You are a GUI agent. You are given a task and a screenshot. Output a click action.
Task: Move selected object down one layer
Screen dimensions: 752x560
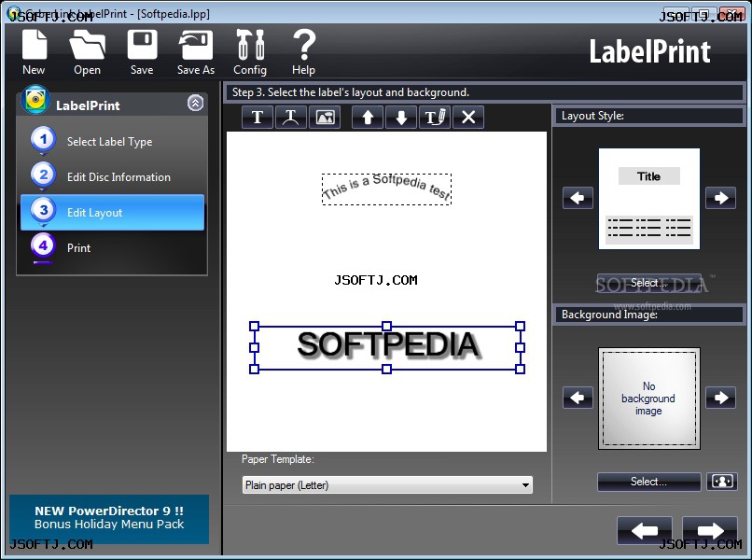401,117
